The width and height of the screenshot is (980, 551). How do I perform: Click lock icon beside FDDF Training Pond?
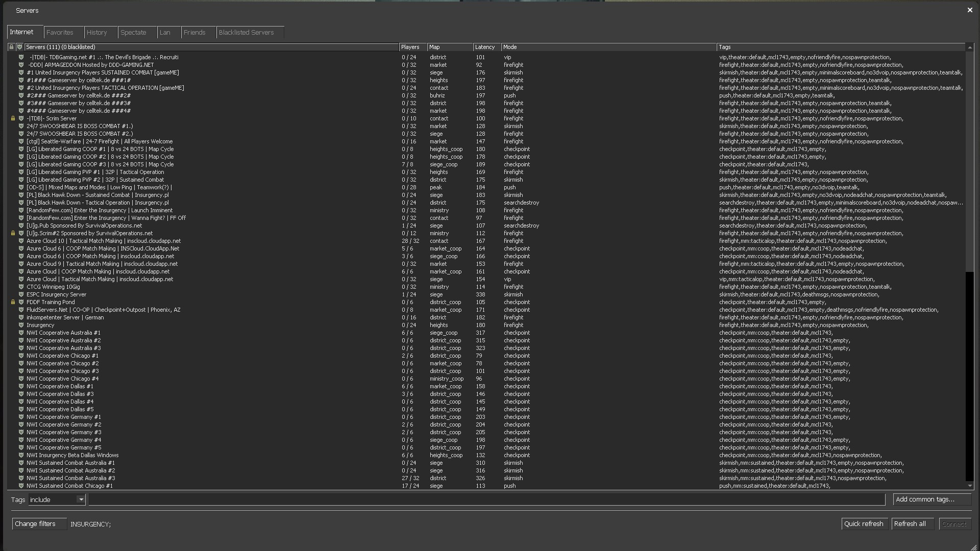pyautogui.click(x=13, y=302)
